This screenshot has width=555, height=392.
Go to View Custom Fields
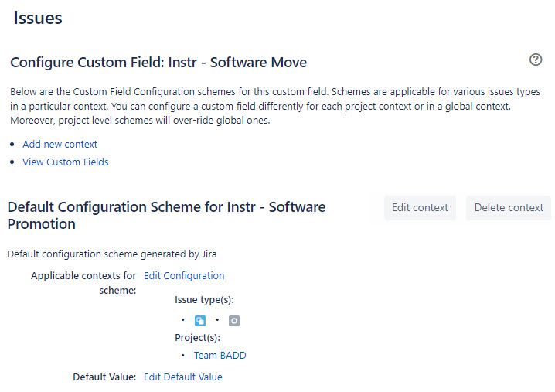(65, 162)
